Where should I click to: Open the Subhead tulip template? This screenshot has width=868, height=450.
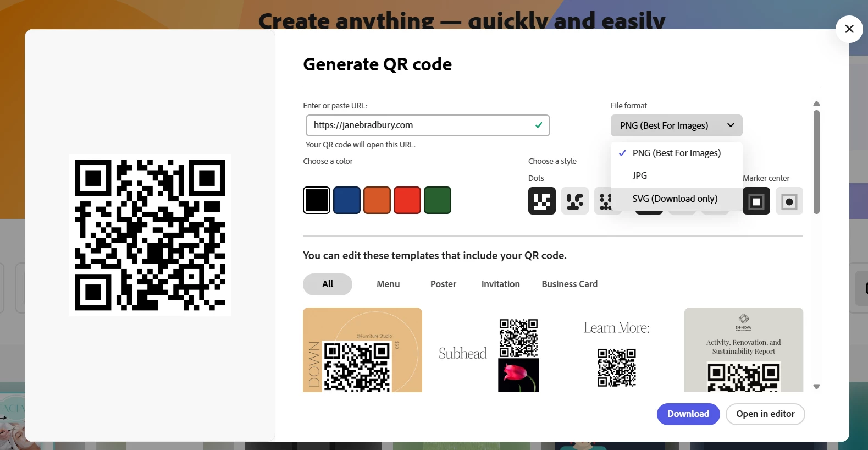coord(489,350)
